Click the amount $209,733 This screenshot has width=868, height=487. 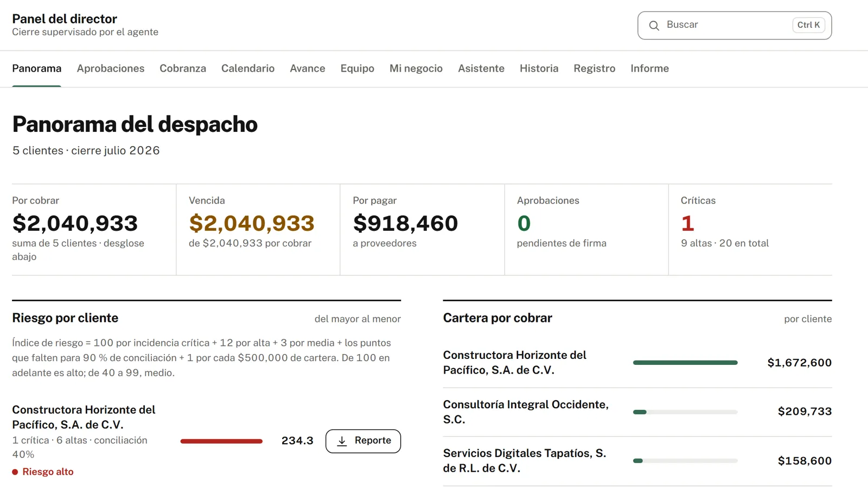click(805, 412)
